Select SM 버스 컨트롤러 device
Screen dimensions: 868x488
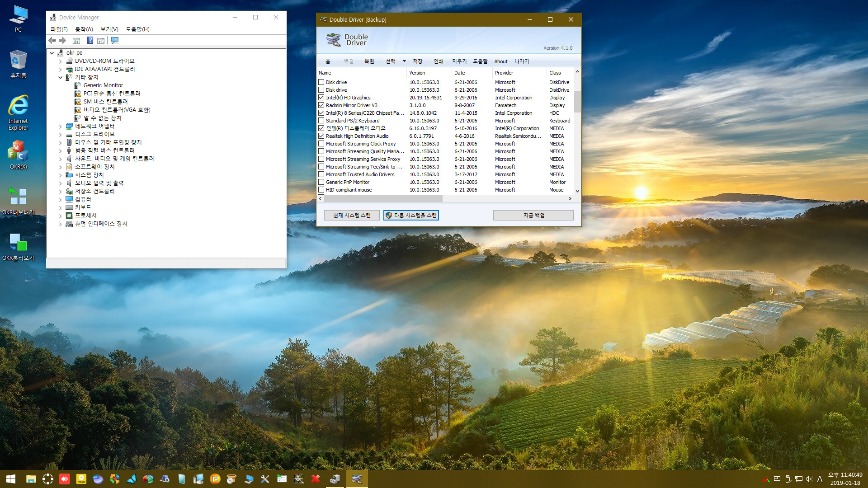(x=105, y=102)
